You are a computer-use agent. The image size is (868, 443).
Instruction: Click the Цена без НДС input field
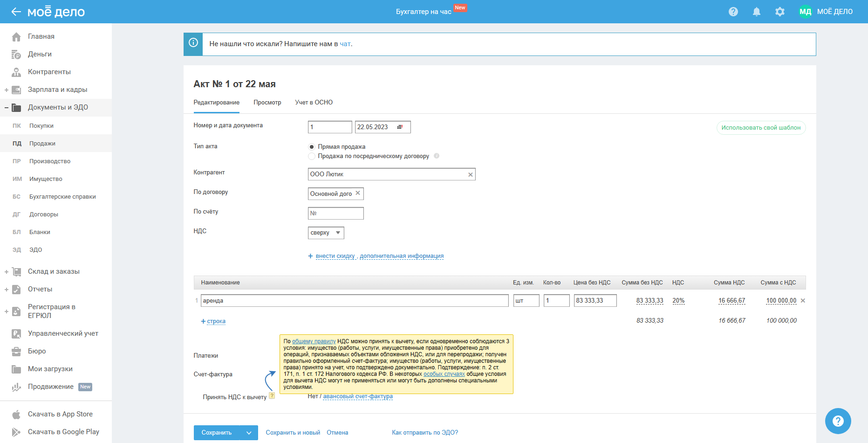point(595,301)
